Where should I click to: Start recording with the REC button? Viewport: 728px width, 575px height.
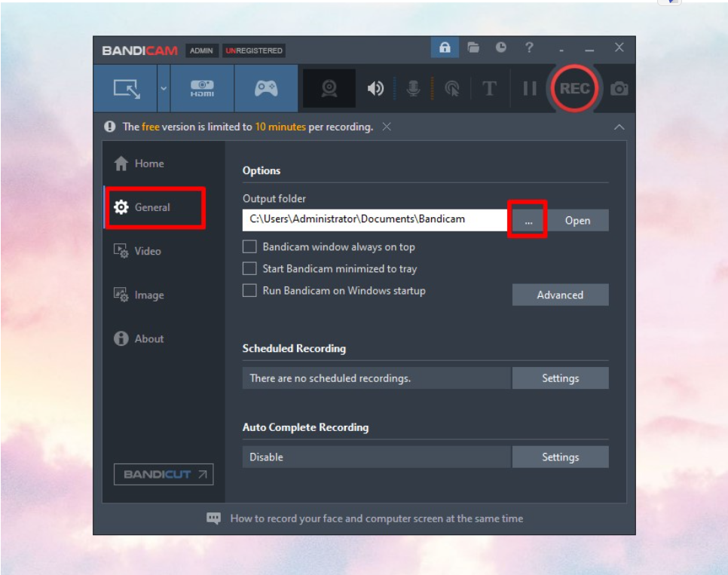tap(574, 88)
